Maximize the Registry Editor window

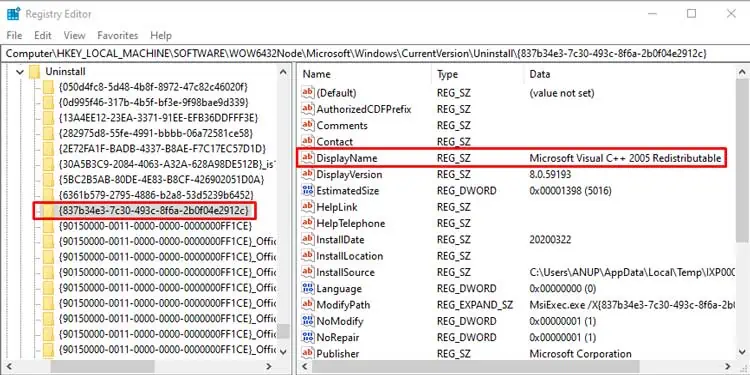coord(692,13)
